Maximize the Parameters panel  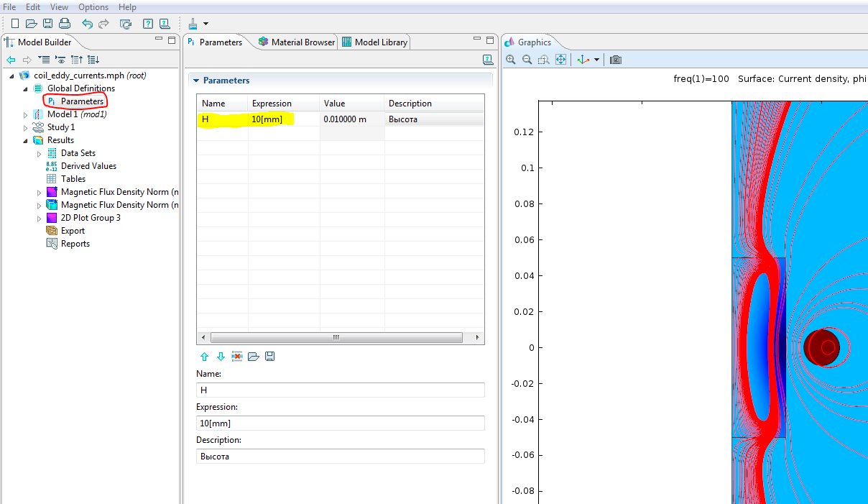pyautogui.click(x=490, y=40)
